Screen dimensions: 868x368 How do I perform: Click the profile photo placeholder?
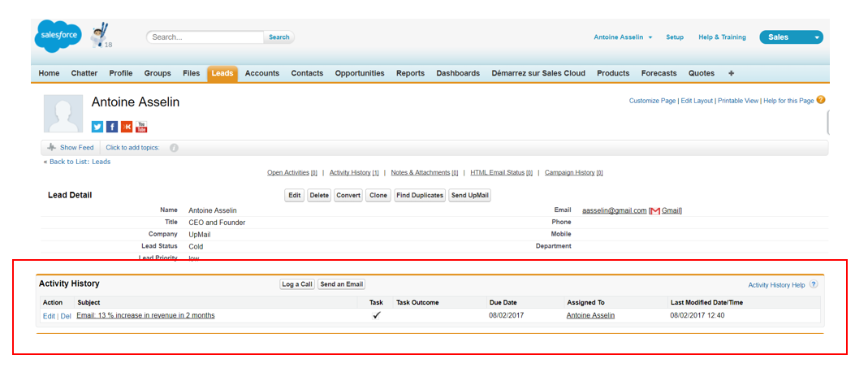point(63,114)
